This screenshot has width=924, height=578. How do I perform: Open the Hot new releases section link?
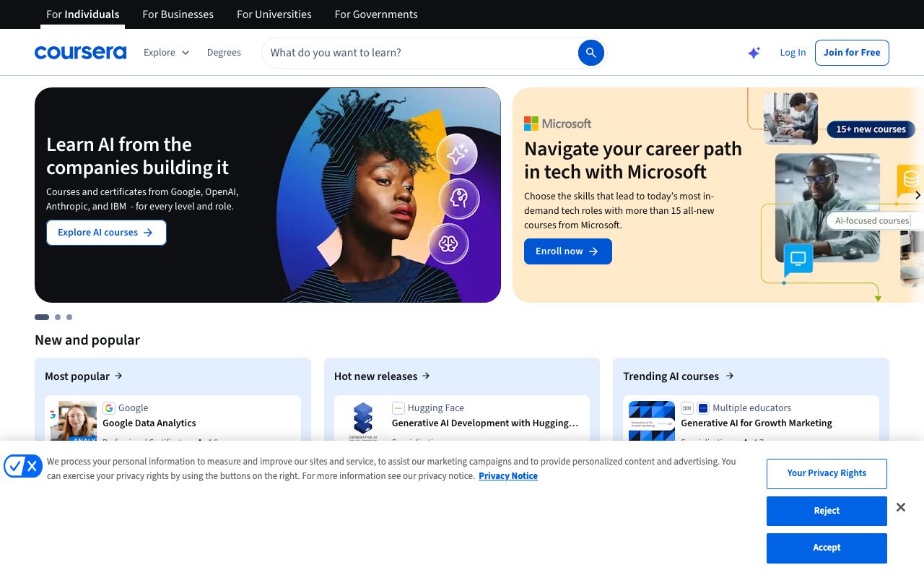(x=382, y=376)
